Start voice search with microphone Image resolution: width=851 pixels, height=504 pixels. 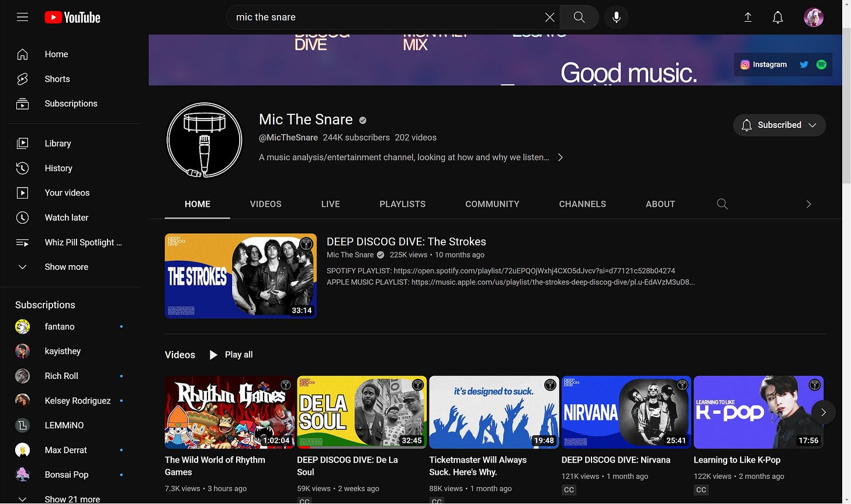[616, 18]
